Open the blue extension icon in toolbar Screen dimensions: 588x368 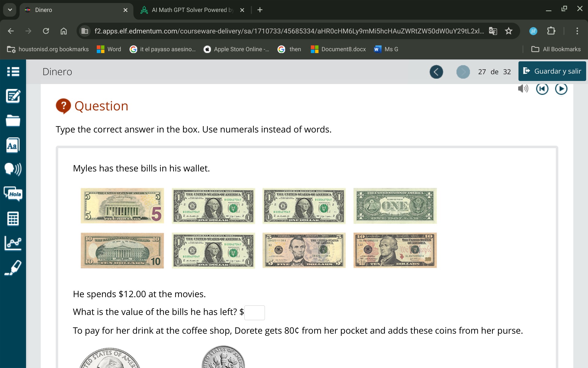533,31
